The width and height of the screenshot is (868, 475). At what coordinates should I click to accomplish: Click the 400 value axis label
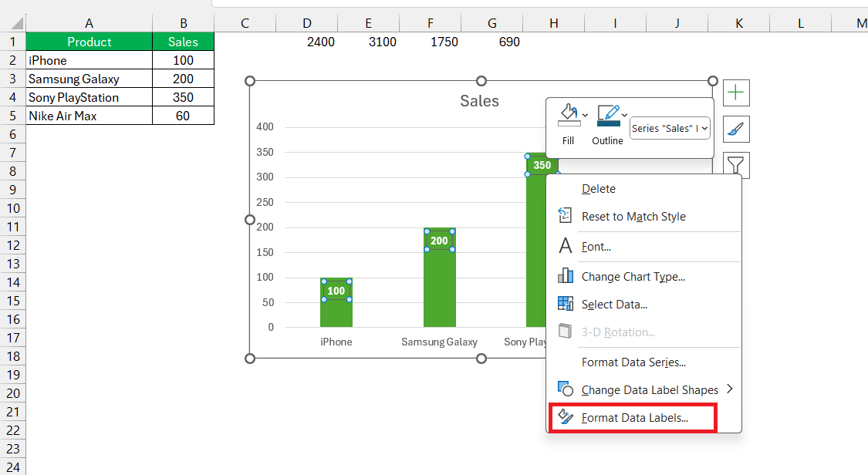click(265, 126)
